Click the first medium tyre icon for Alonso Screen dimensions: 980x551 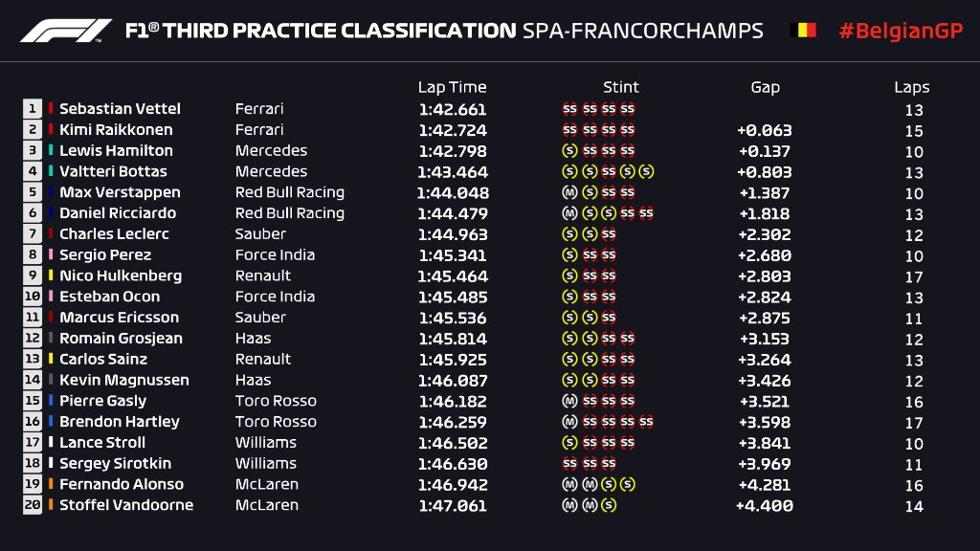pos(569,484)
